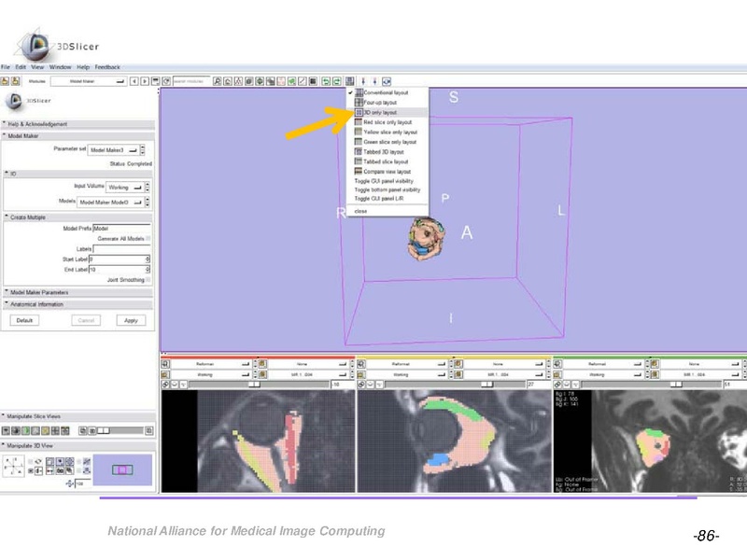Go to previous module with back arrow
Screen dimensions: 747x560
click(x=134, y=81)
